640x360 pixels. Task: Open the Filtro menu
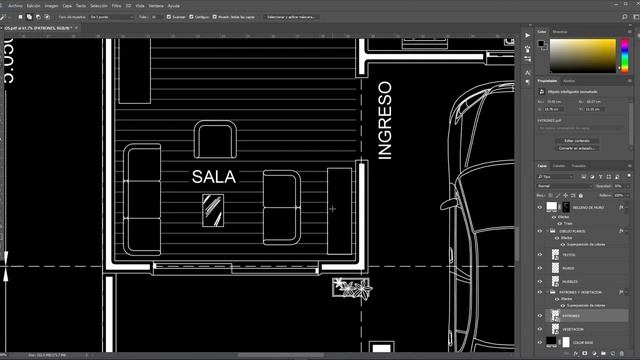point(116,6)
